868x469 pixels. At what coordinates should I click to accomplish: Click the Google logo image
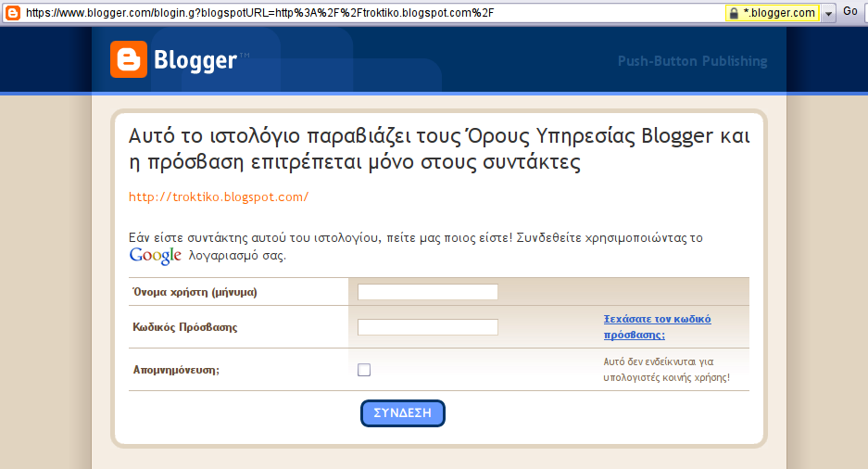[x=155, y=256]
